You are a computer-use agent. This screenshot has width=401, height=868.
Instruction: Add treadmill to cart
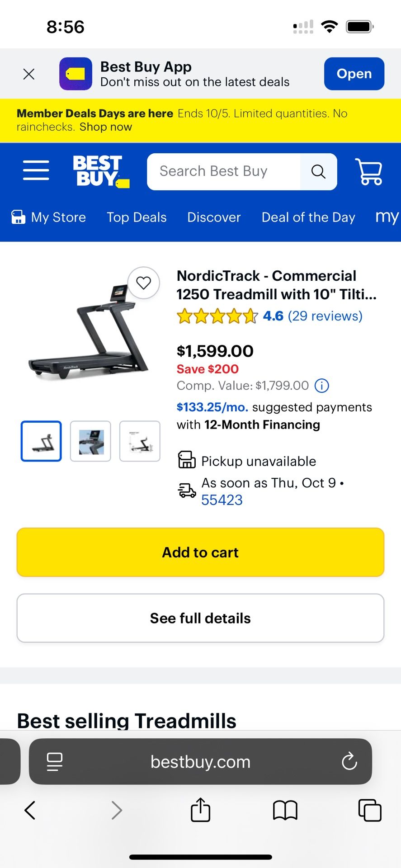(x=200, y=552)
